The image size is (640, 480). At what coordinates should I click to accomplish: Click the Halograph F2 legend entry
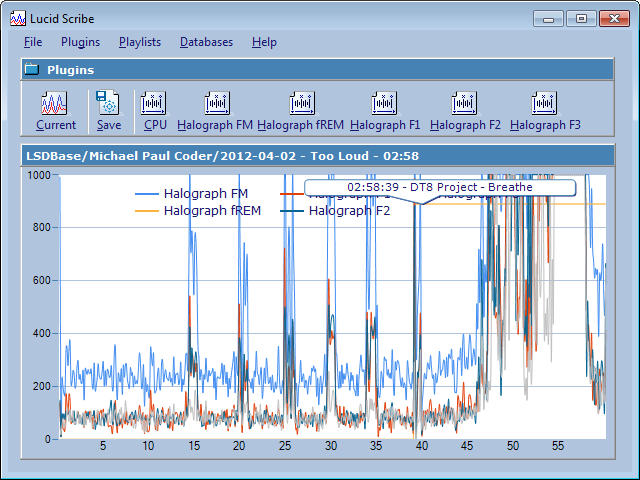pos(349,211)
